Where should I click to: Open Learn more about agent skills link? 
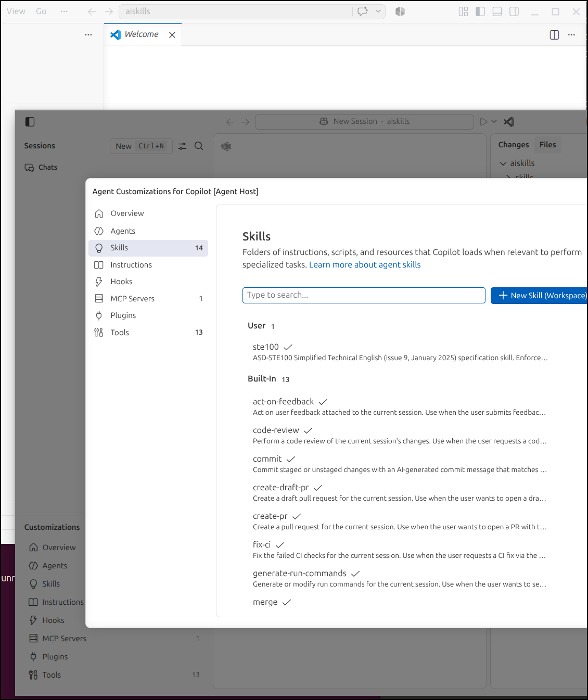click(365, 264)
